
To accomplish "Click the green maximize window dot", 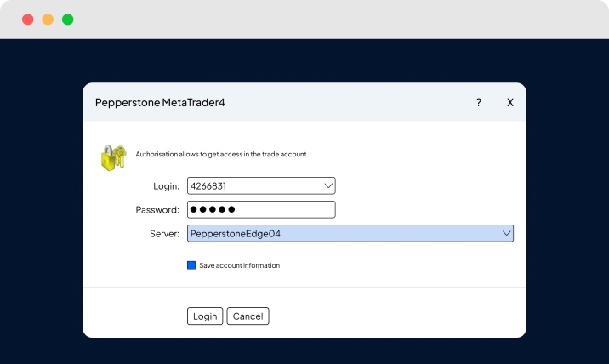I will click(68, 20).
